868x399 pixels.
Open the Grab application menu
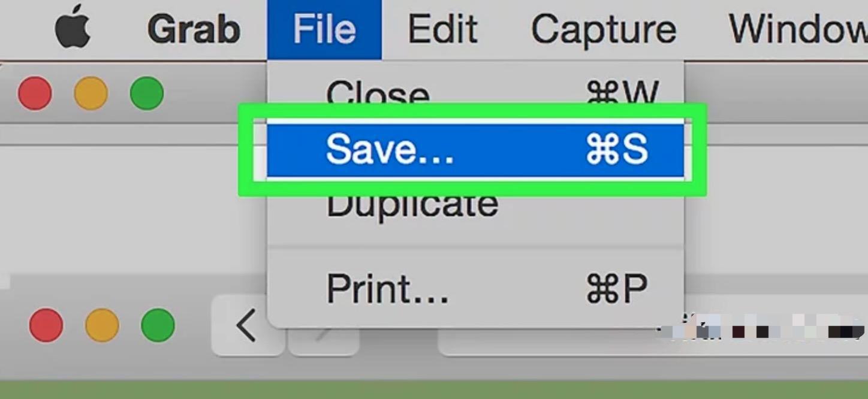click(x=194, y=29)
